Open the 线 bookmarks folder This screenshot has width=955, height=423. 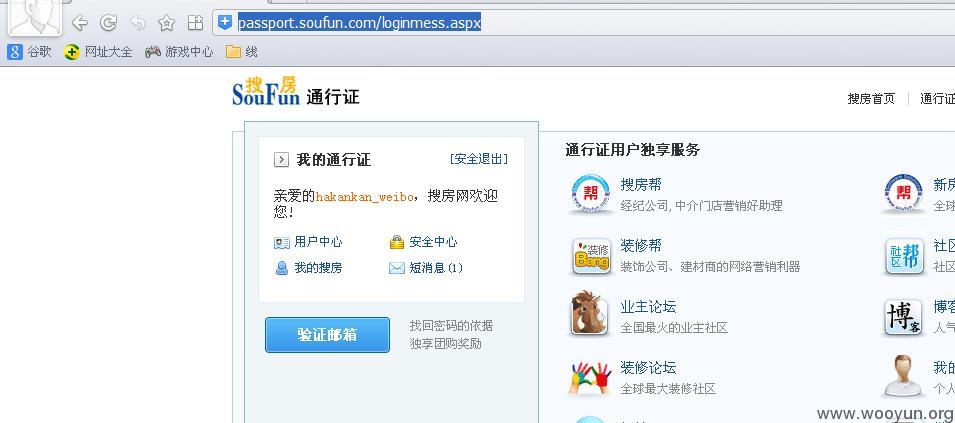point(242,52)
